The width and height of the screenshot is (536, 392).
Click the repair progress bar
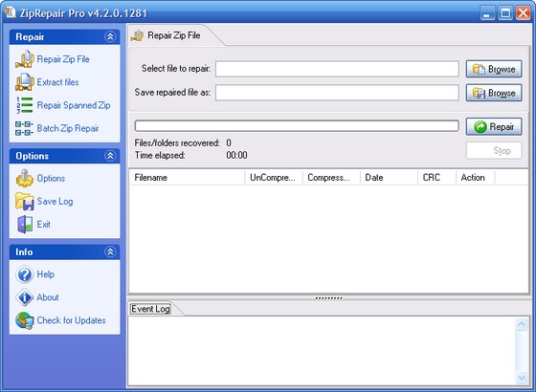(x=297, y=125)
